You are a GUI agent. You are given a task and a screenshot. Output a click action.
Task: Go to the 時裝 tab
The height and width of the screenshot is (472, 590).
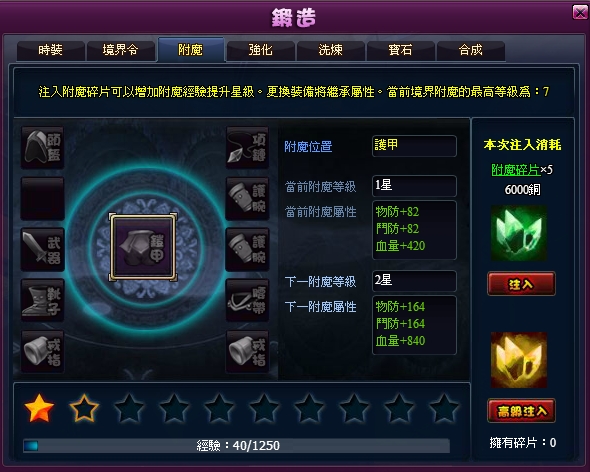click(x=50, y=50)
